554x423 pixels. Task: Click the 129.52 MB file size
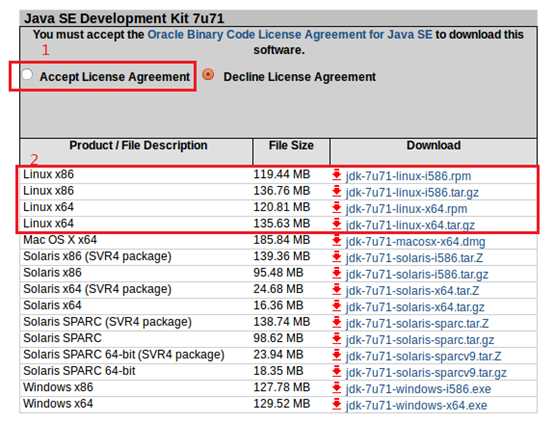tap(282, 404)
